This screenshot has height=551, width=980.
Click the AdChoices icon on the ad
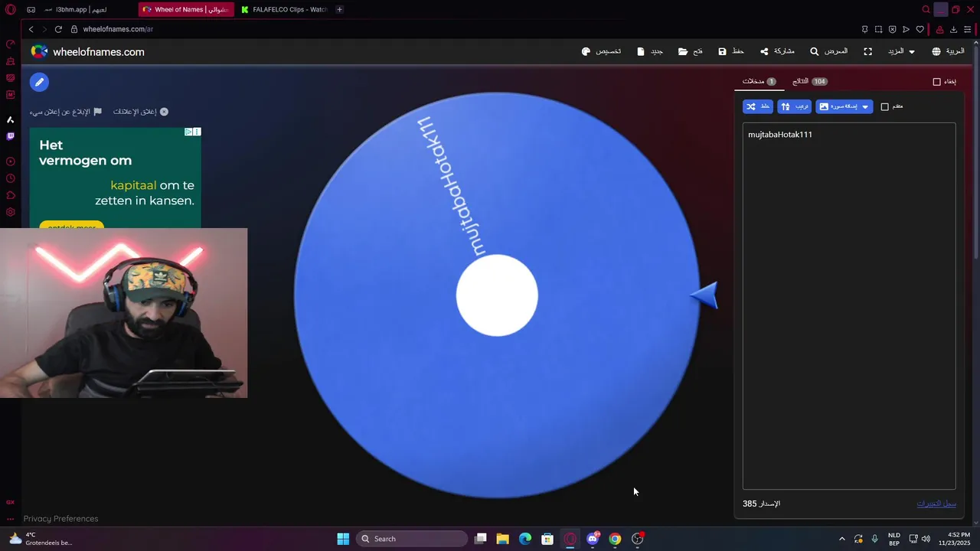pos(188,132)
